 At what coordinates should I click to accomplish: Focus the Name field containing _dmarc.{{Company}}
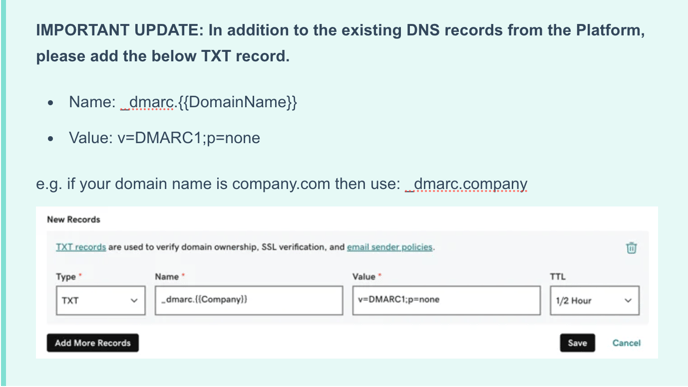(249, 301)
